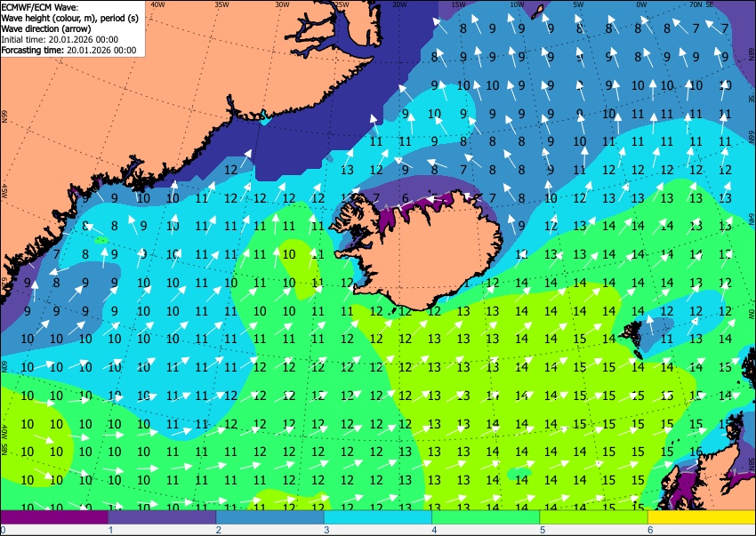Click the lime 5–6 m legend swatch
This screenshot has height=536, width=756.
594,517
